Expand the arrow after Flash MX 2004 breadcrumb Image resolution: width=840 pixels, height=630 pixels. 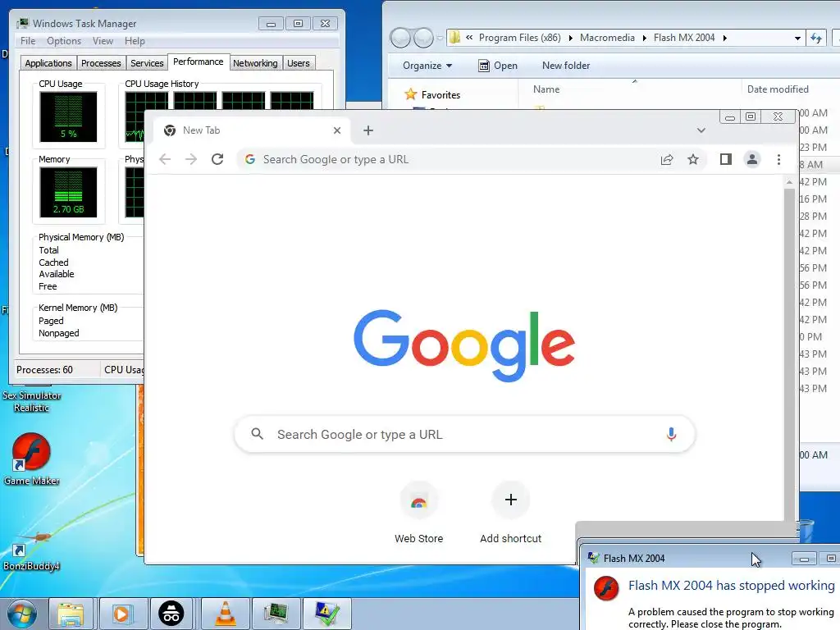tap(725, 38)
